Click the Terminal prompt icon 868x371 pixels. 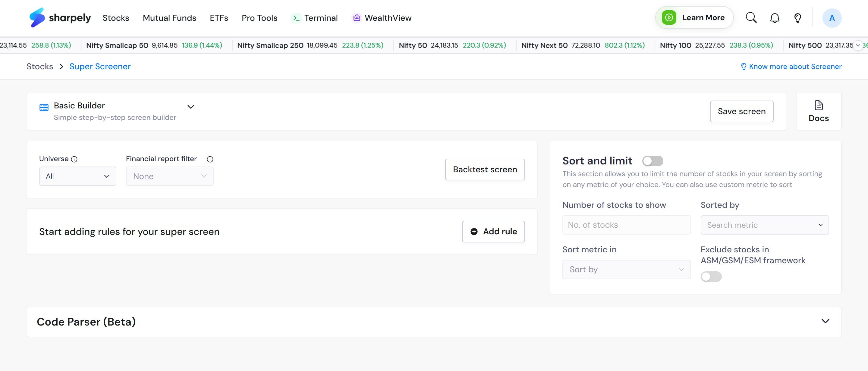[296, 18]
